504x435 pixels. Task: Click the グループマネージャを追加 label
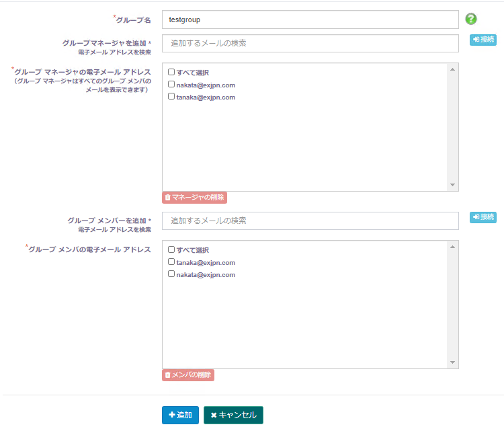point(104,43)
